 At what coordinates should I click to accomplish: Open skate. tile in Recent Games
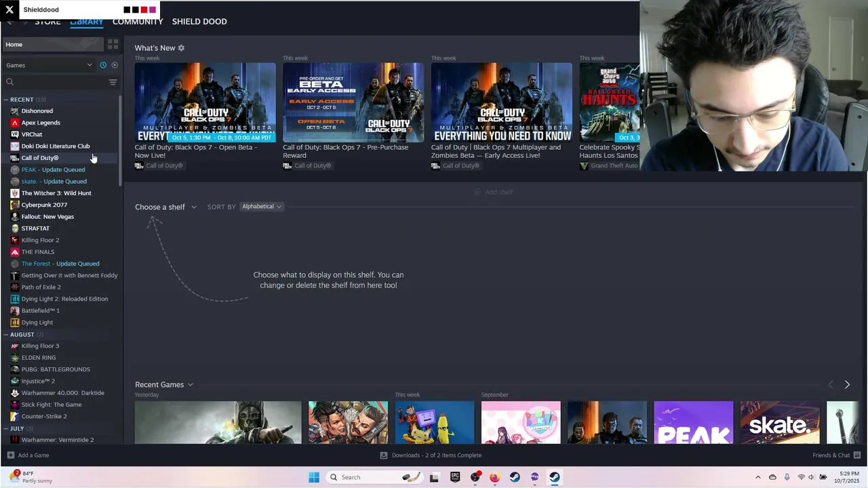780,422
